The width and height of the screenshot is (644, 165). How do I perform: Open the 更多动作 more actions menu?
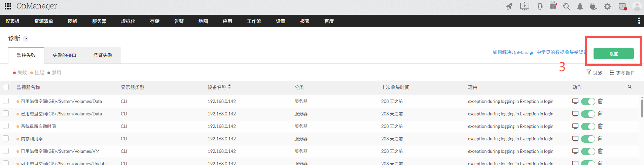pos(622,73)
